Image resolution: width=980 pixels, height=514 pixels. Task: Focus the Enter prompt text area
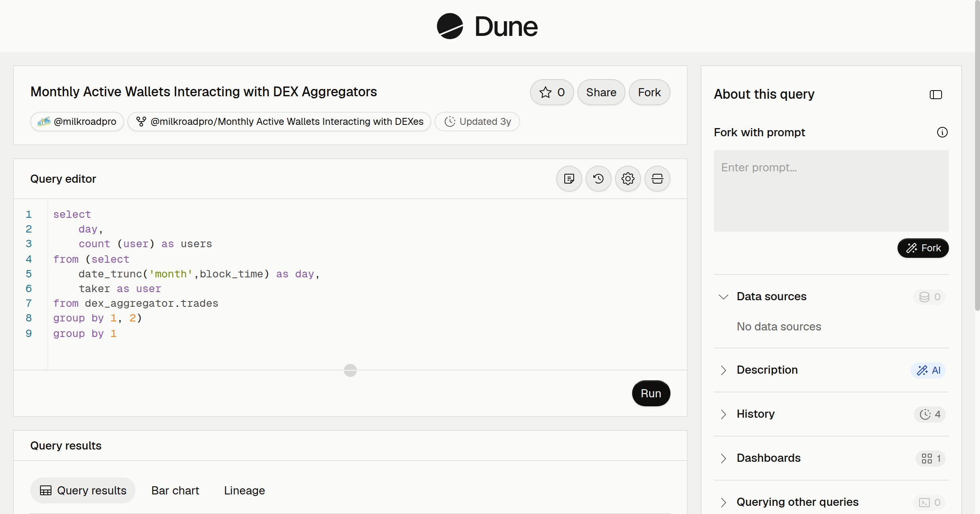point(831,191)
